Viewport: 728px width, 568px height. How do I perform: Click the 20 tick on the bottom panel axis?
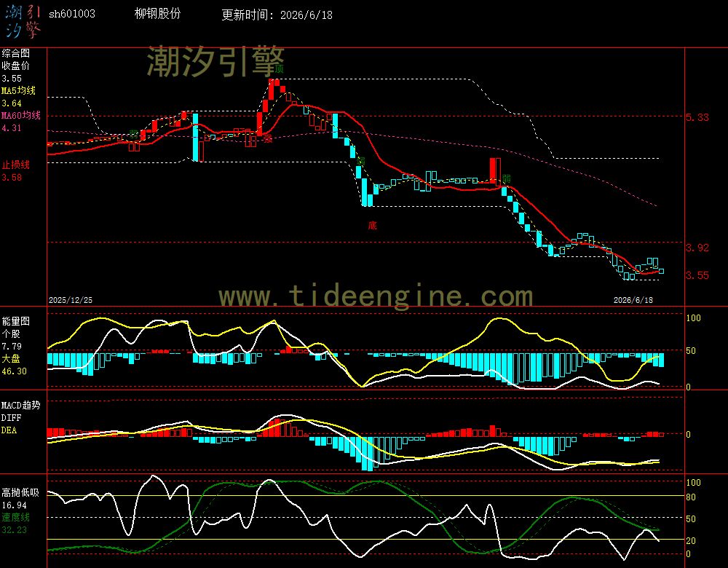[x=691, y=541]
